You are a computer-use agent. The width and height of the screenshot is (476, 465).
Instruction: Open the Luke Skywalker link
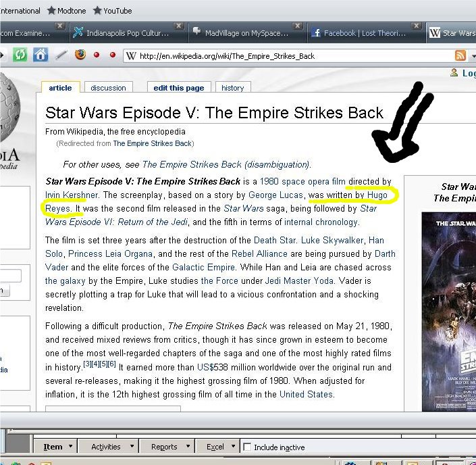pyautogui.click(x=332, y=241)
